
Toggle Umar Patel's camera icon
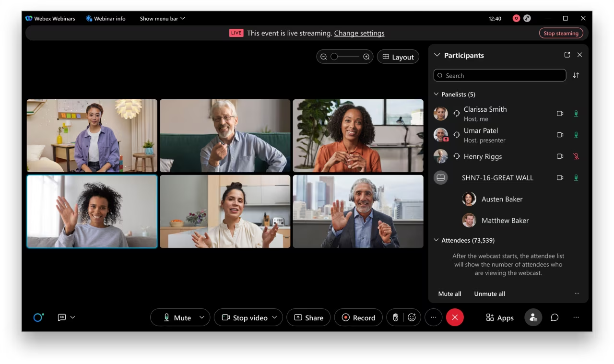click(560, 135)
